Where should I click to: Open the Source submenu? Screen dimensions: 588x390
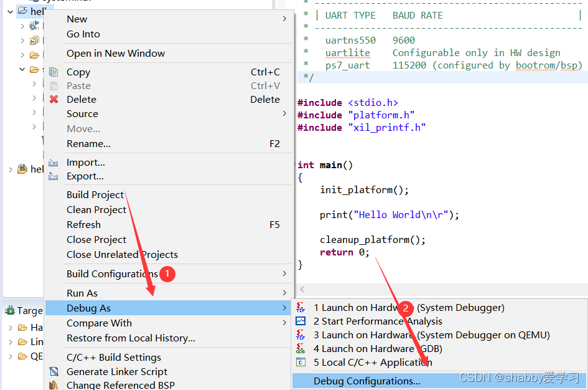[x=83, y=114]
